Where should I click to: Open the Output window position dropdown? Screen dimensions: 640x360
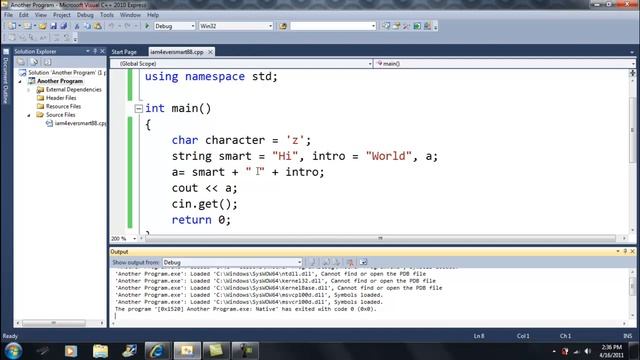click(x=618, y=251)
